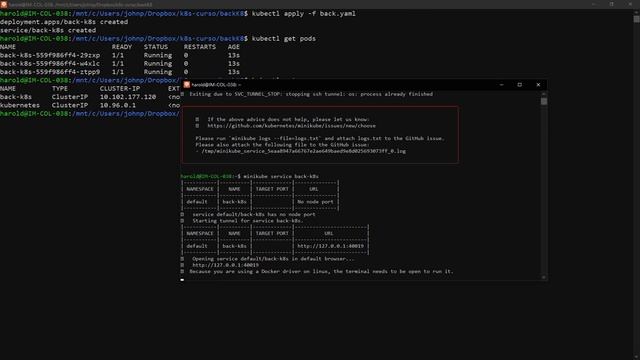The height and width of the screenshot is (360, 640).
Task: Click the 1/1 value in the 29zxp pod row
Action: [118, 55]
